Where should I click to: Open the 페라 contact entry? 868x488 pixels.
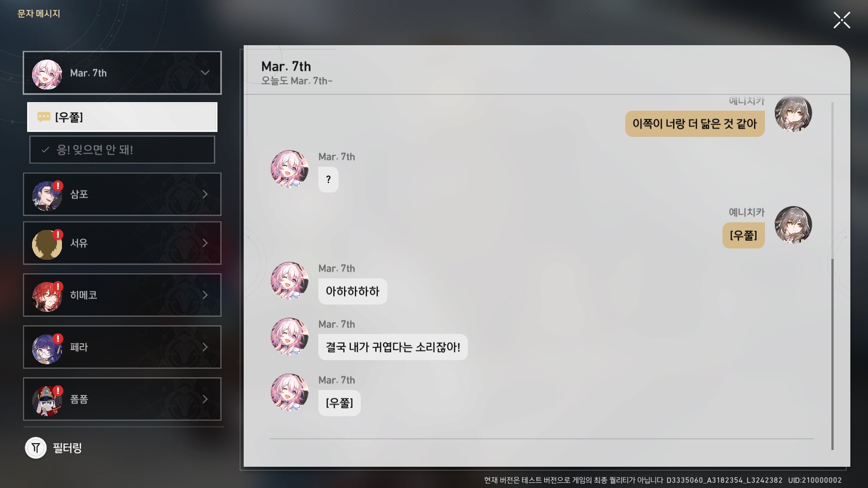pos(122,347)
